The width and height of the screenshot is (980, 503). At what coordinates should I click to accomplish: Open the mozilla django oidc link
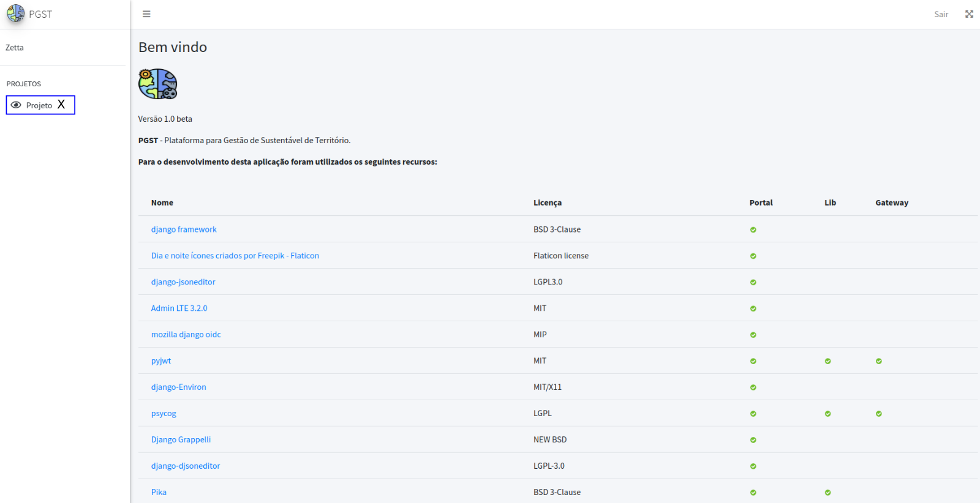(x=186, y=335)
